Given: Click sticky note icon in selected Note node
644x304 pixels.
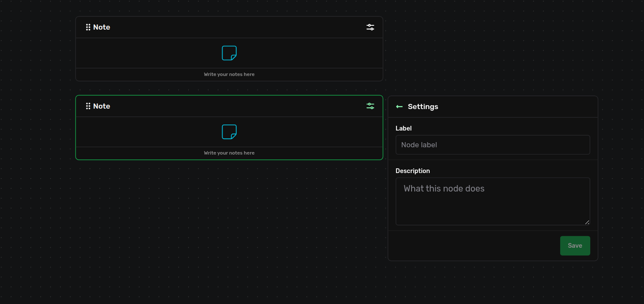Looking at the screenshot, I should tap(229, 132).
